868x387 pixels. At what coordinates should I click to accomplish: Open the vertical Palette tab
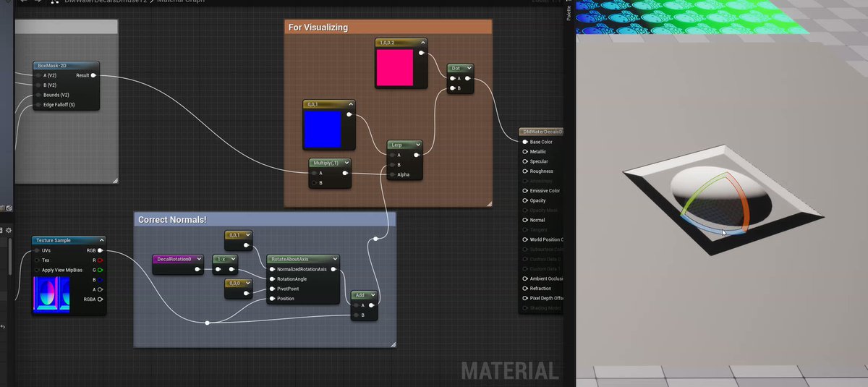(569, 12)
